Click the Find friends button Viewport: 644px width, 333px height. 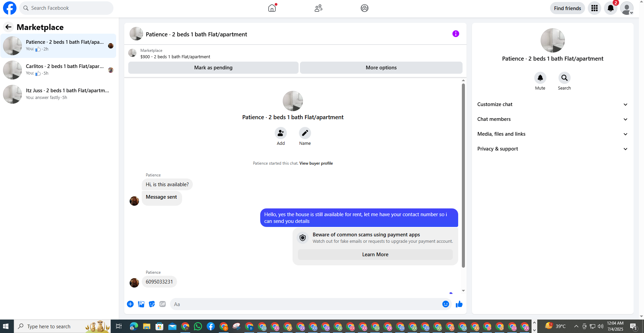[568, 8]
